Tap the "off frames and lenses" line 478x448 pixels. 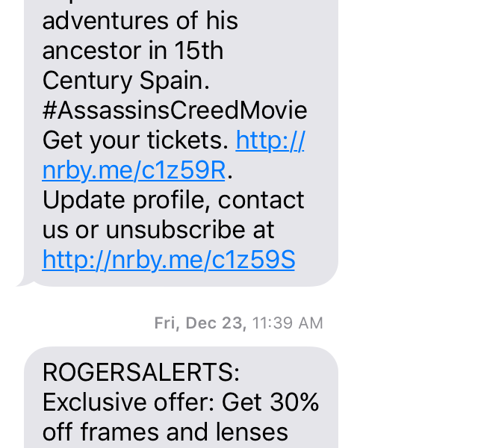165,432
